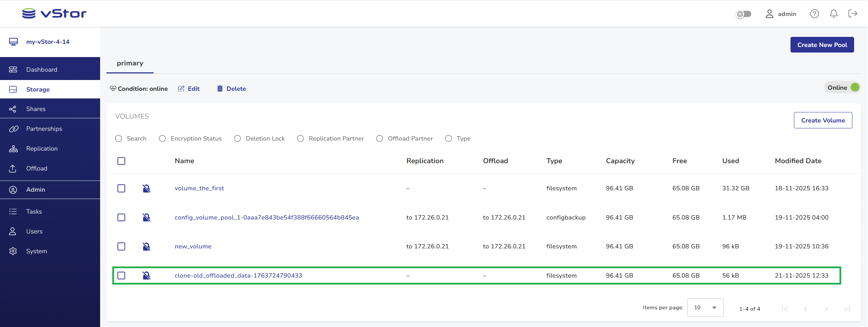The width and height of the screenshot is (868, 327).
Task: Open the clone-old_offloaded_data volume link
Action: click(238, 276)
